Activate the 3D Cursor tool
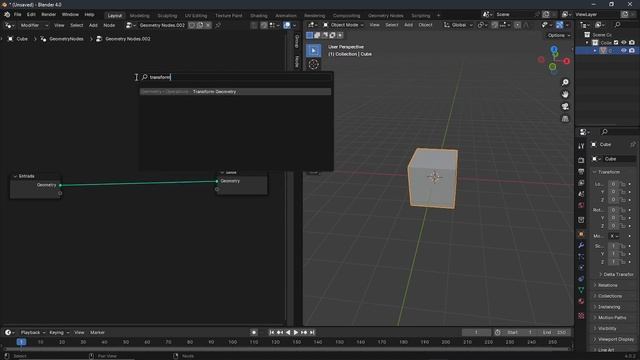The image size is (640, 360). pyautogui.click(x=313, y=64)
